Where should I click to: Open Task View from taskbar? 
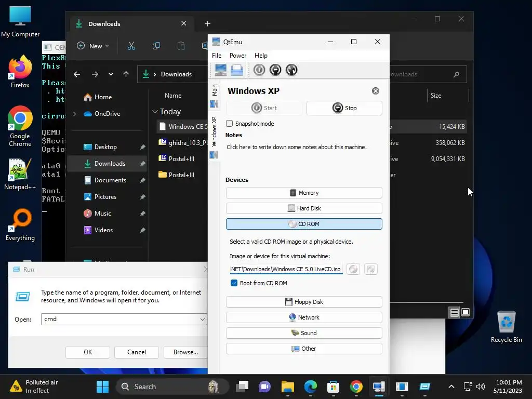(242, 387)
